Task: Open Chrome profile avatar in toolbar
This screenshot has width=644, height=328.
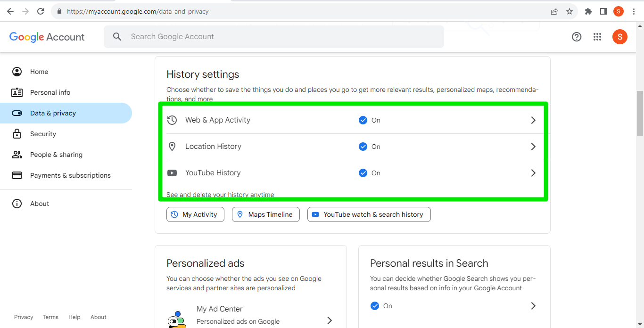Action: point(619,11)
